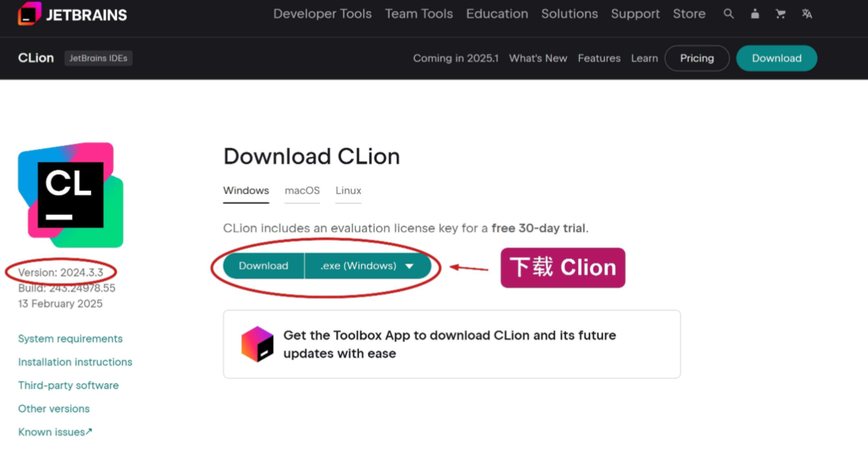Switch to the macOS tab

coord(303,191)
